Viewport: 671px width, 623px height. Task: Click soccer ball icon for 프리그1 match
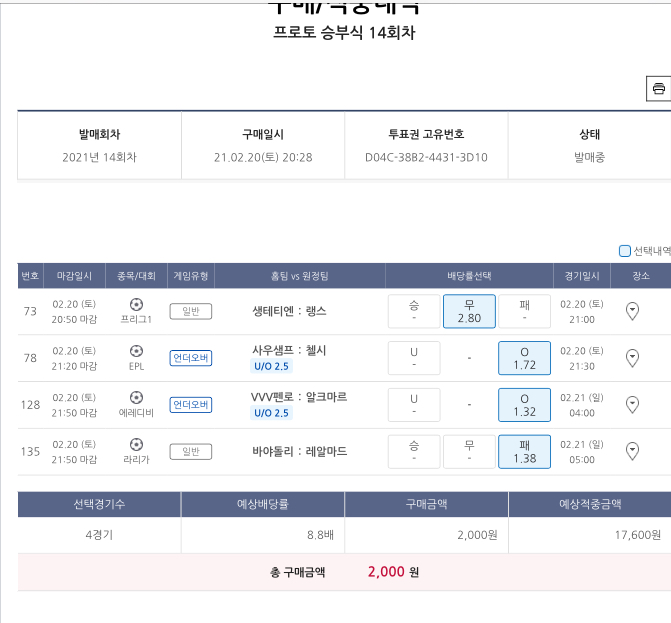[x=136, y=304]
